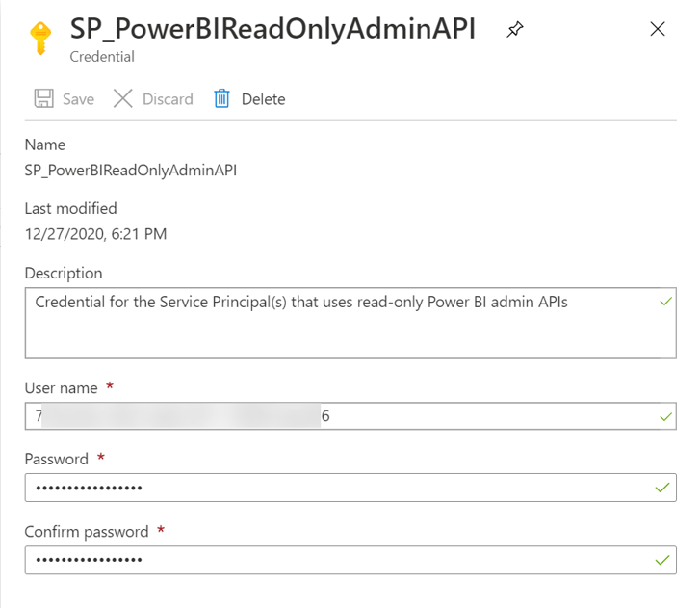
Task: Click the Confirm password validation checkmark
Action: (x=661, y=560)
